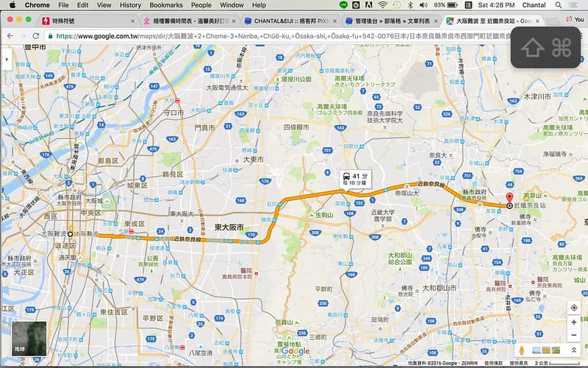
Task: Click the 木津川市 map label
Action: pos(537,96)
